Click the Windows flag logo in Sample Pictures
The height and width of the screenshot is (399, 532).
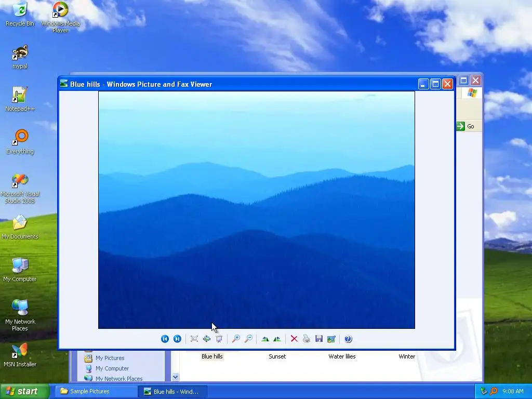[472, 93]
